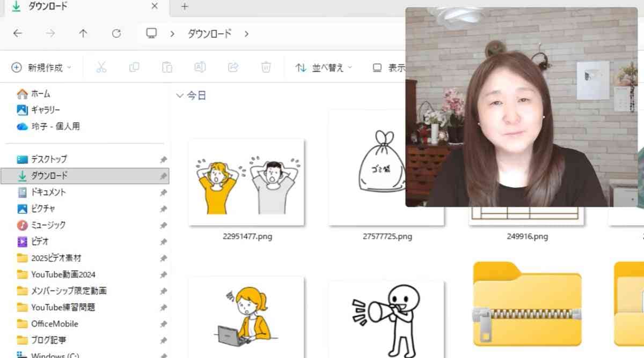Click the Share icon in toolbar
Viewport: 644px width, 358px height.
[233, 68]
